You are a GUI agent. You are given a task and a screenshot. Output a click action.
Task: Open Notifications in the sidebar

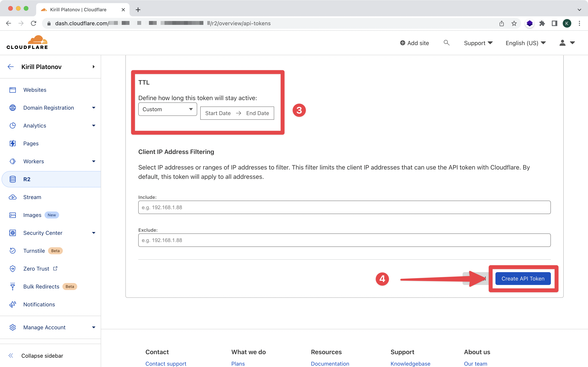[39, 304]
